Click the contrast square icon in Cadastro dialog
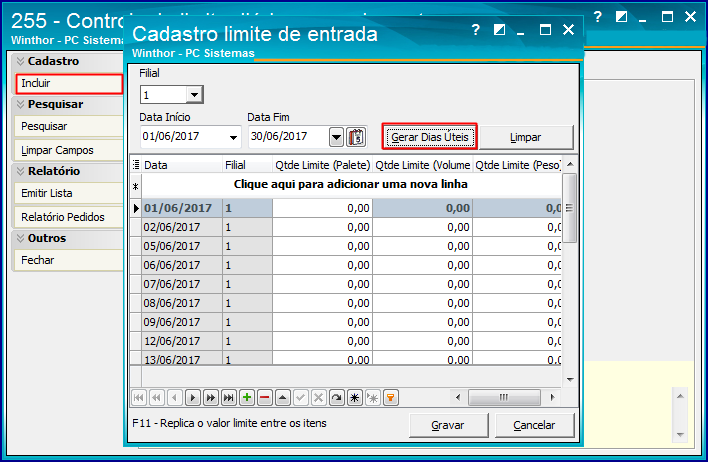The height and width of the screenshot is (462, 708). (x=499, y=30)
